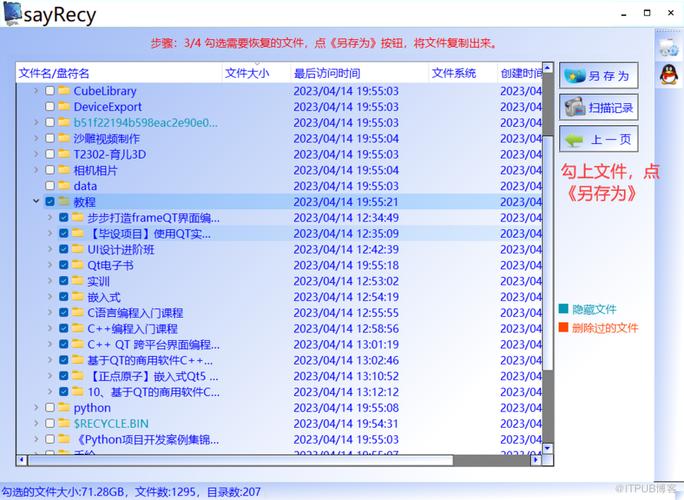Viewport: 684px width, 500px height.
Task: Expand the 沙雕视频制作 folder
Action: coord(36,138)
